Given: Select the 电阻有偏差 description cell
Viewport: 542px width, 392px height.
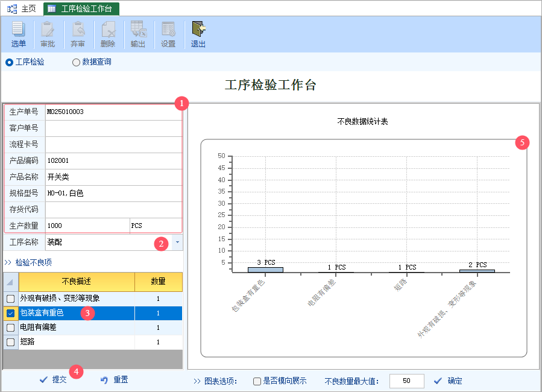Looking at the screenshot, I should 77,327.
